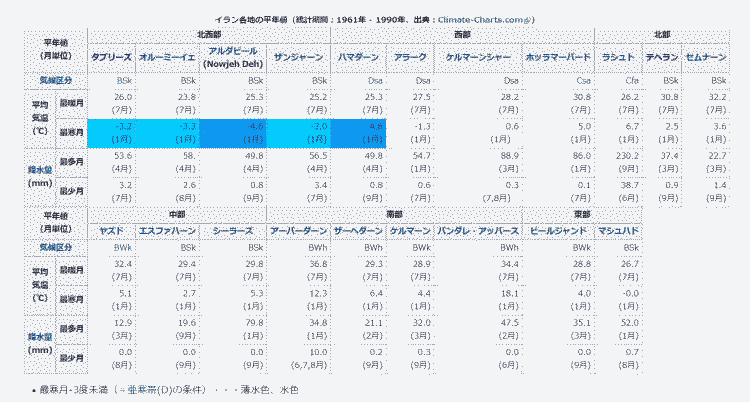Open the ケルマーンシャー city link
Screen dimensions: 750x402
pos(482,58)
